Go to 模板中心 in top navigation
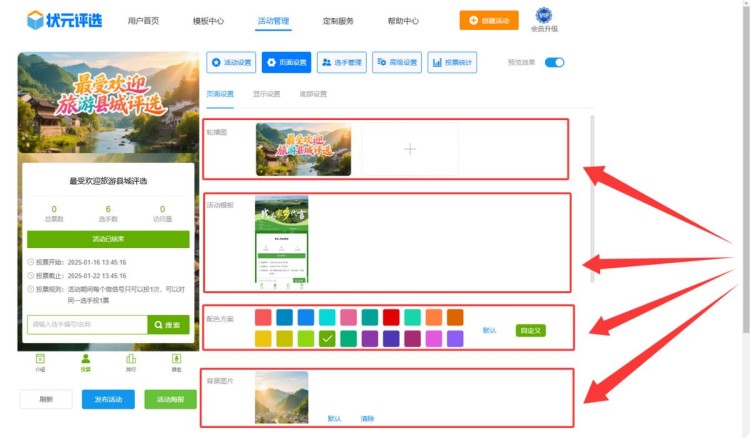The image size is (750, 438). point(208,21)
